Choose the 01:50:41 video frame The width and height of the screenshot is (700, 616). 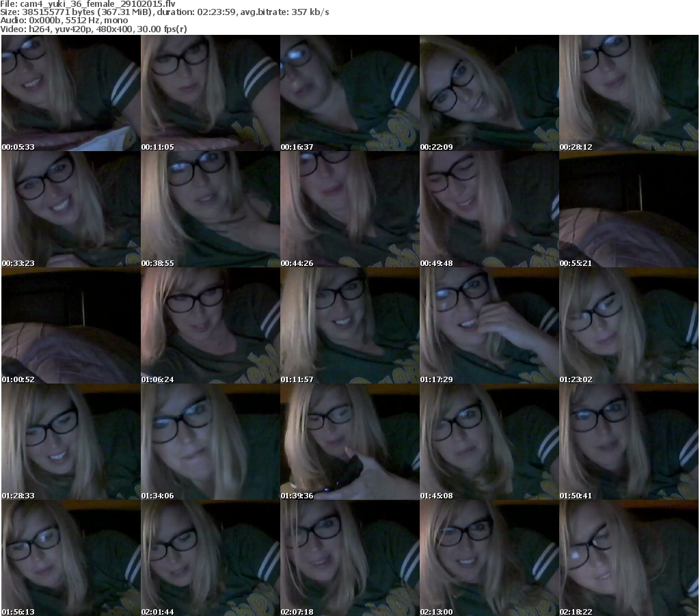tap(629, 442)
